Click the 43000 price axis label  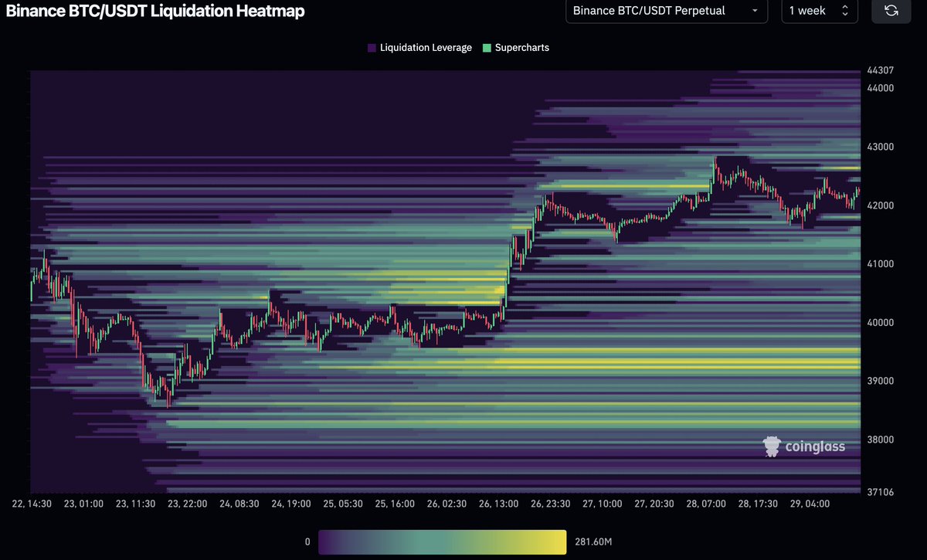(x=881, y=147)
